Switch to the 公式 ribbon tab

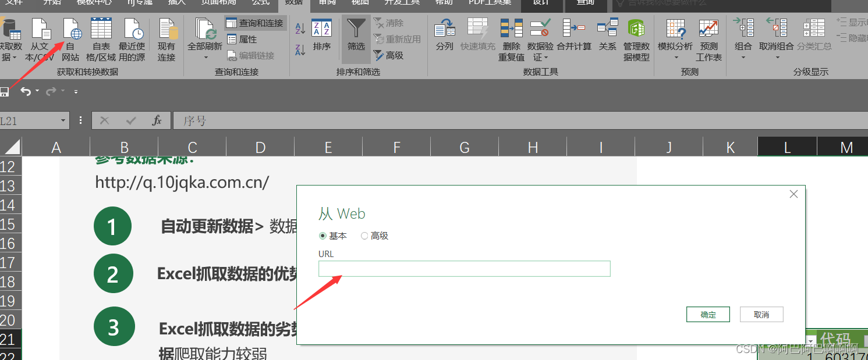coord(260,2)
